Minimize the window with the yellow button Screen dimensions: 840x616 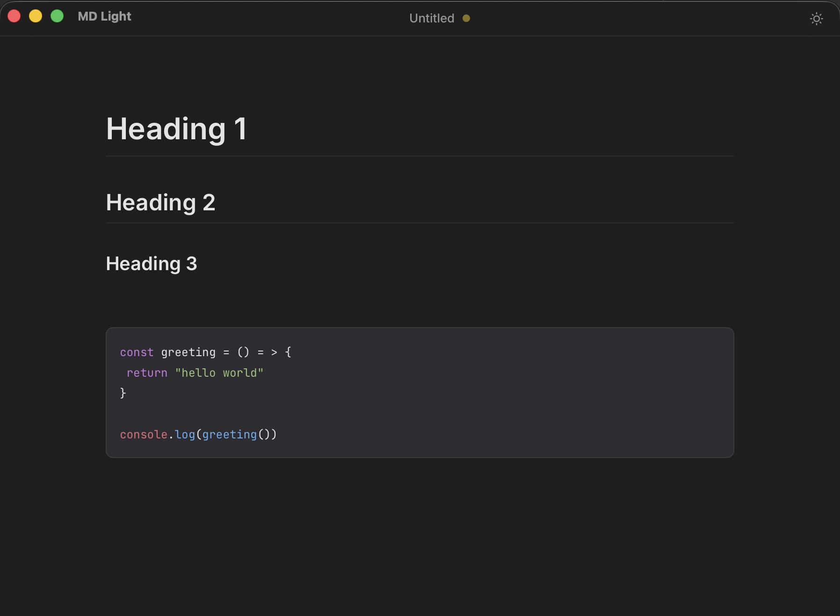[36, 16]
